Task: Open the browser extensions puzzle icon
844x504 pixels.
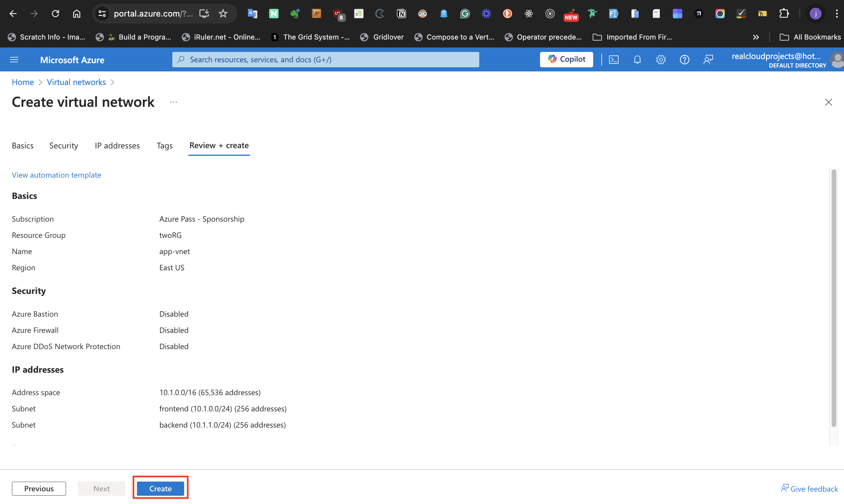Action: pos(784,14)
